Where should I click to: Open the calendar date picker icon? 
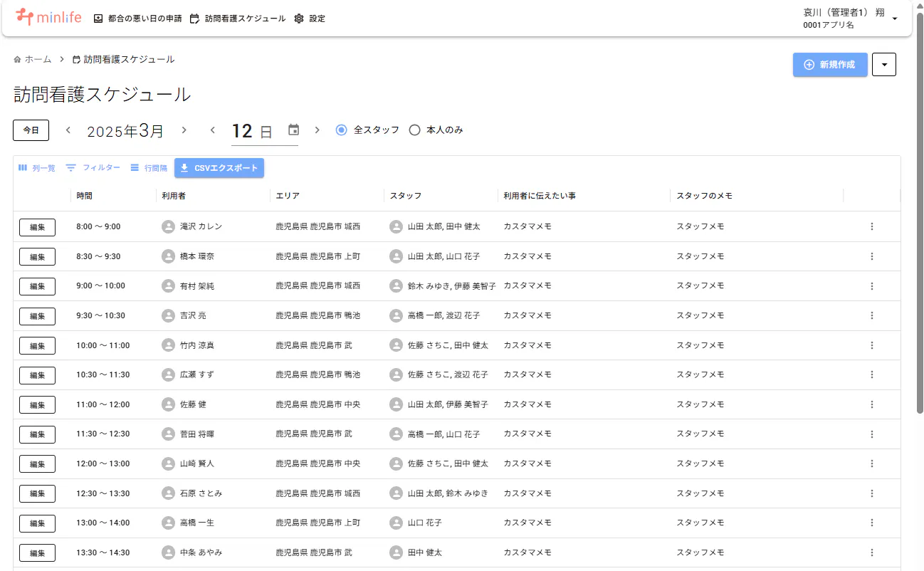click(x=293, y=130)
